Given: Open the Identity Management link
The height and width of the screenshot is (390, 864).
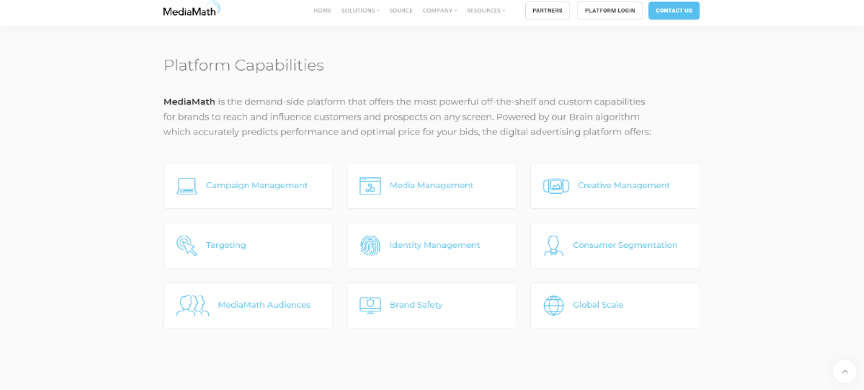Looking at the screenshot, I should (x=435, y=245).
